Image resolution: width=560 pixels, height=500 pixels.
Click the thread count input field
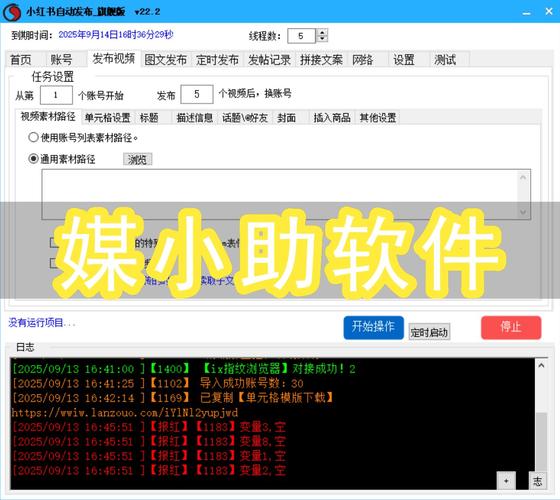(x=301, y=36)
